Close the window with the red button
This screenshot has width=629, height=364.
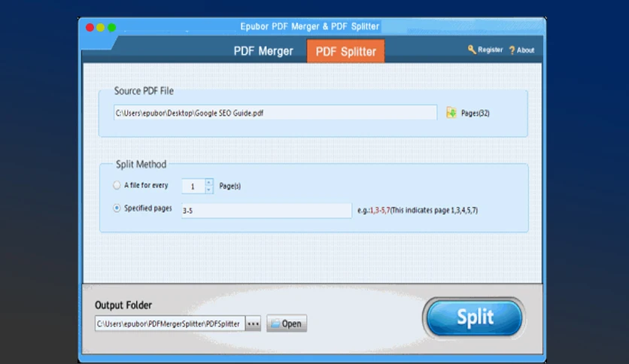click(90, 27)
